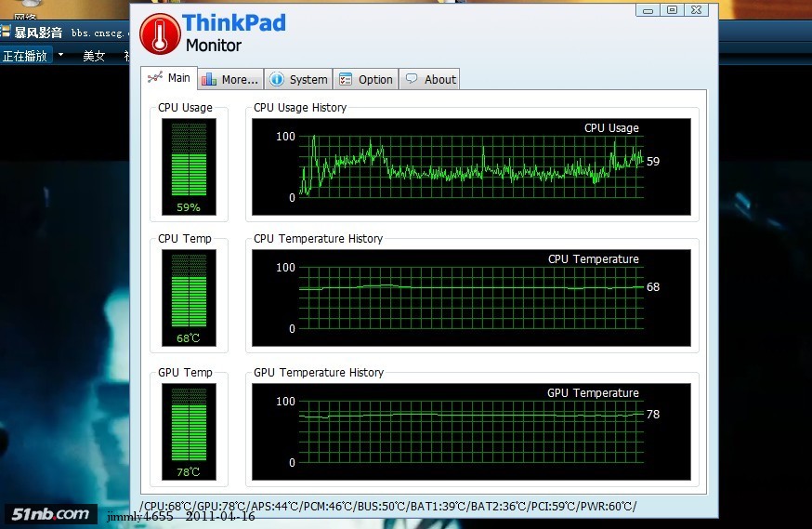
Task: Close the ThinkPad Monitor window
Action: tap(697, 10)
